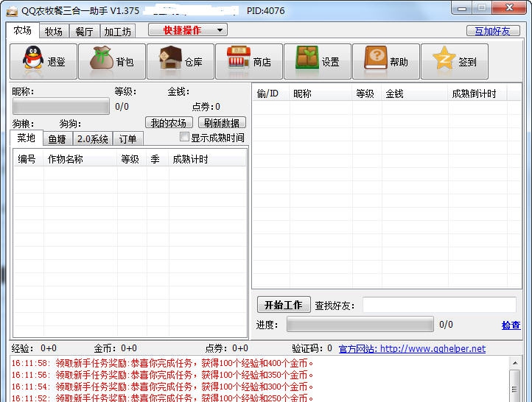Expand the 快捷操作 dropdown menu
The image size is (532, 402).
tap(188, 30)
